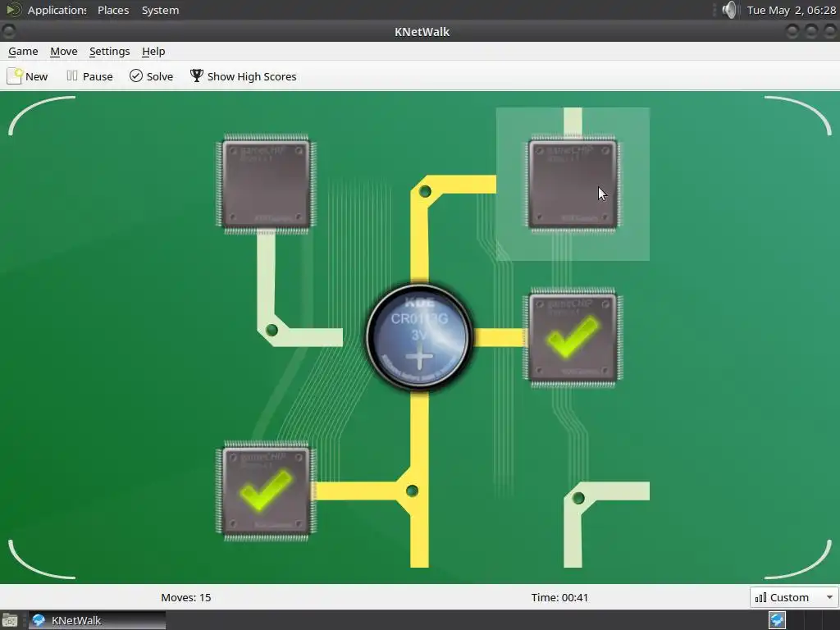Open the System menu in top panel
Screen dimensions: 840x630
(160, 10)
